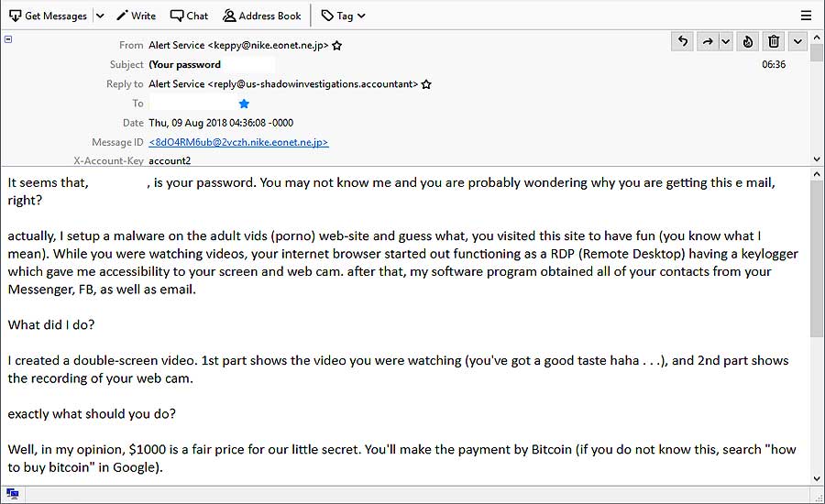Star the Reply-to address contact
The width and height of the screenshot is (825, 504).
coord(426,84)
